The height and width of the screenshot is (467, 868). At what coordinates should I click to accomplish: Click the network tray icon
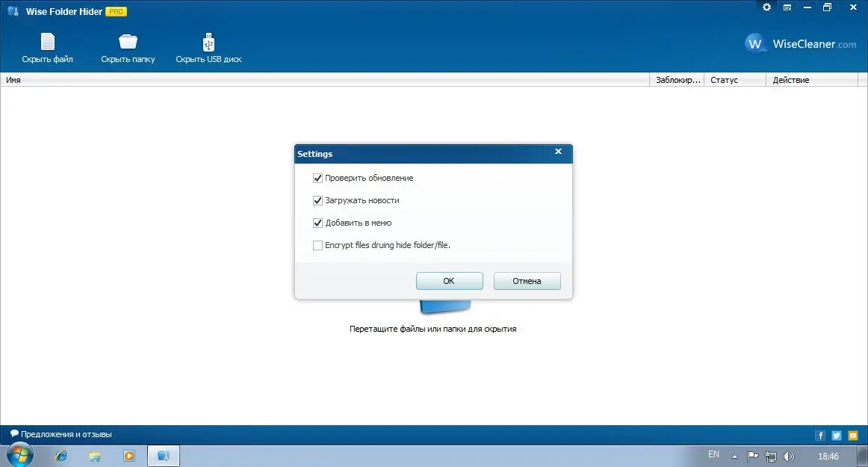pos(771,457)
